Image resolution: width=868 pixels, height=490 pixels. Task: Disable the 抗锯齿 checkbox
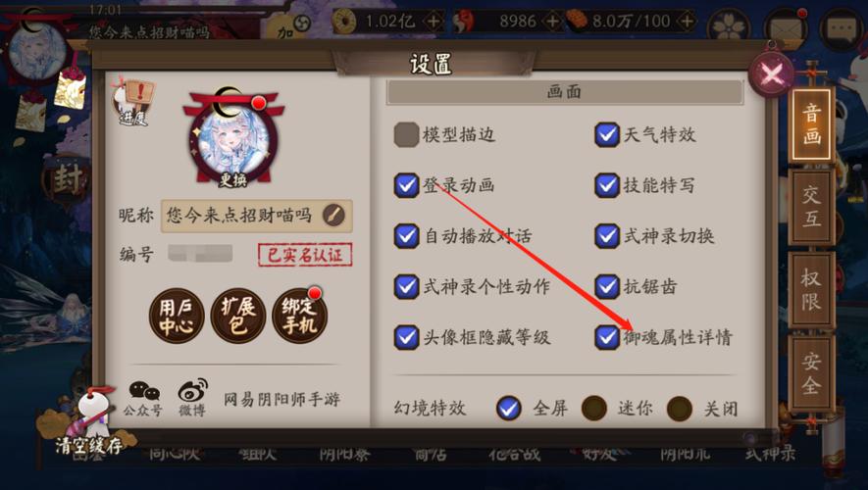click(x=607, y=286)
